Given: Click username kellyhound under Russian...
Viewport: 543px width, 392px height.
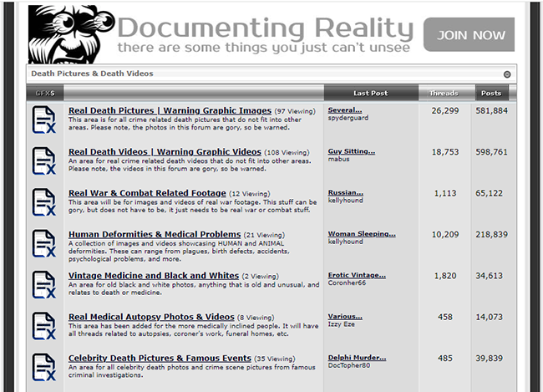Looking at the screenshot, I should 346,201.
